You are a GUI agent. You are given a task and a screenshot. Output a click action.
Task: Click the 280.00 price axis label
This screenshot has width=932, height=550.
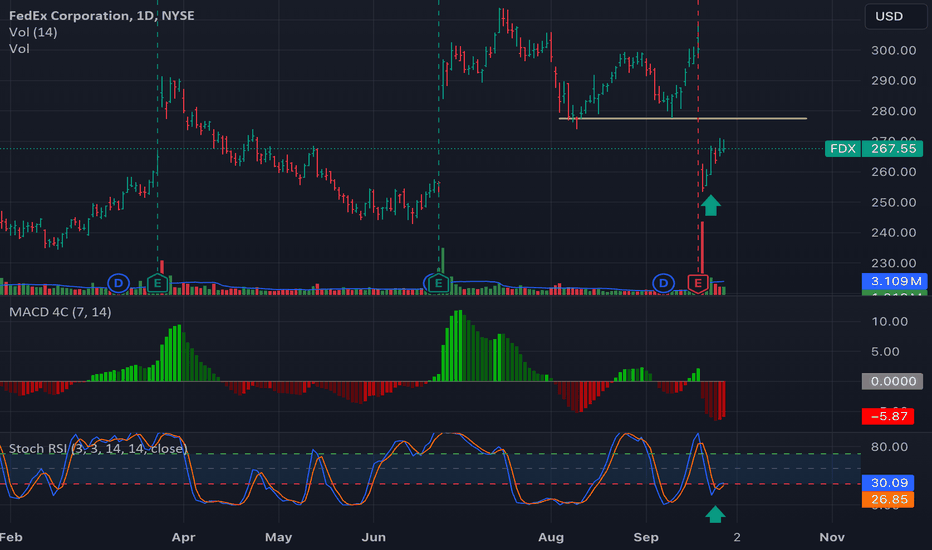(x=893, y=111)
